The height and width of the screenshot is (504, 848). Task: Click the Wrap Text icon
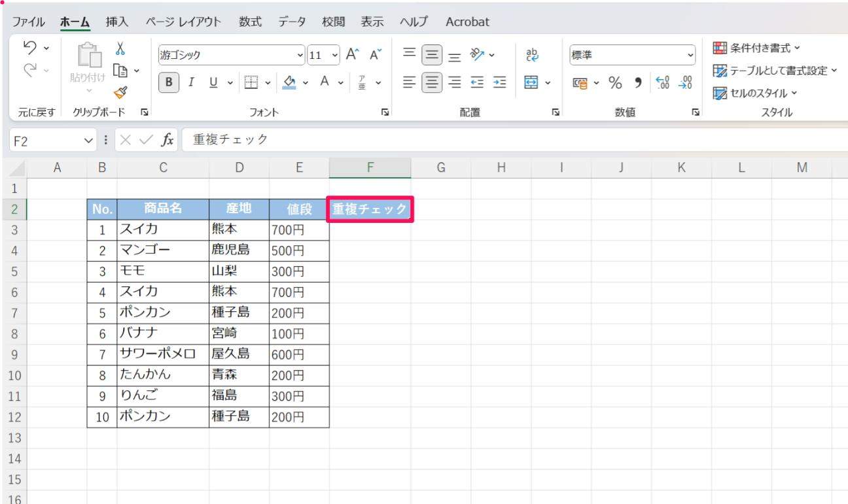532,55
